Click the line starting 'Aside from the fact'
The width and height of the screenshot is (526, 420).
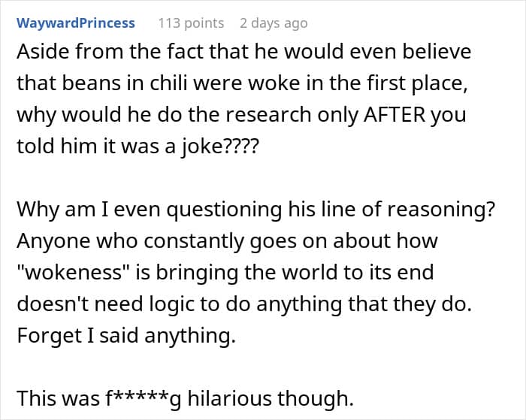click(x=244, y=52)
